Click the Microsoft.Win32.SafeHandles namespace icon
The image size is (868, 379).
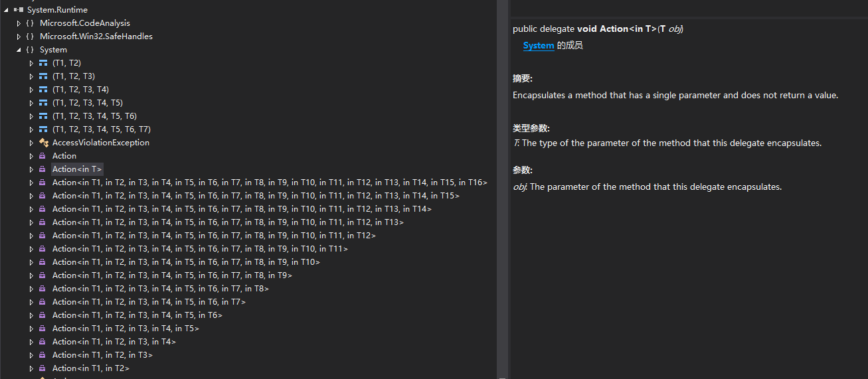point(30,37)
